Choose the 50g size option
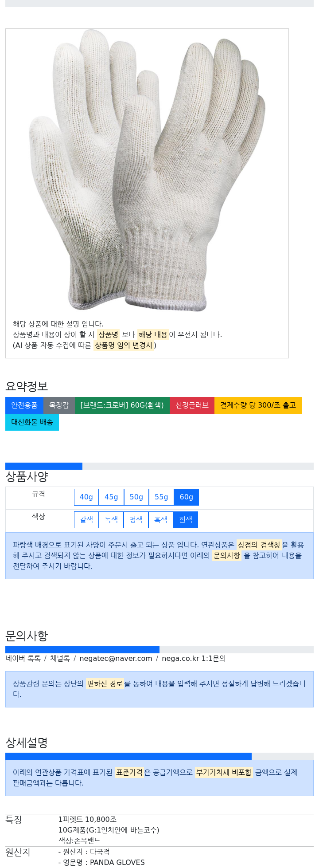Viewport: 319px width, 868px height. click(136, 497)
